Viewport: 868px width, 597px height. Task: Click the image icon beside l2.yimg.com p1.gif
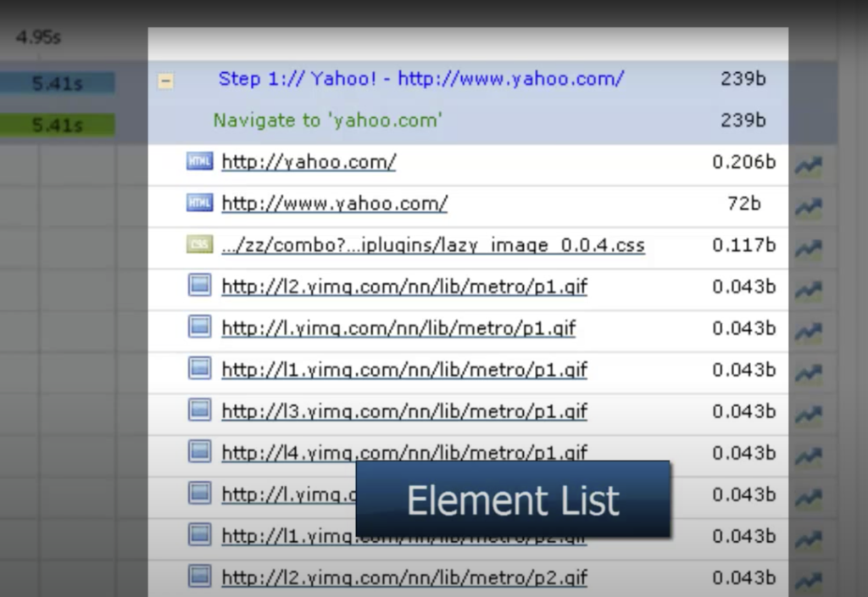tap(199, 286)
